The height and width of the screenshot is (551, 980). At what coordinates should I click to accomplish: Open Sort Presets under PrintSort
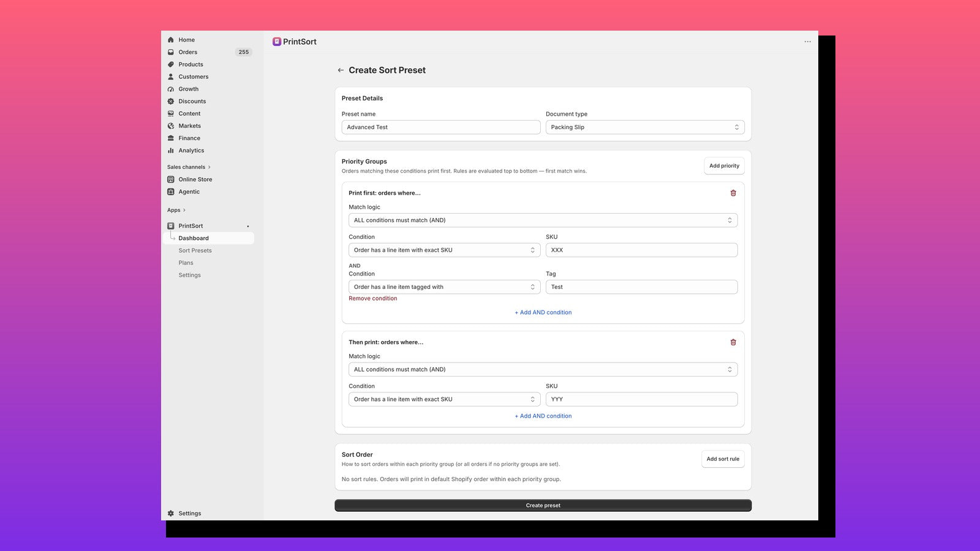tap(195, 250)
